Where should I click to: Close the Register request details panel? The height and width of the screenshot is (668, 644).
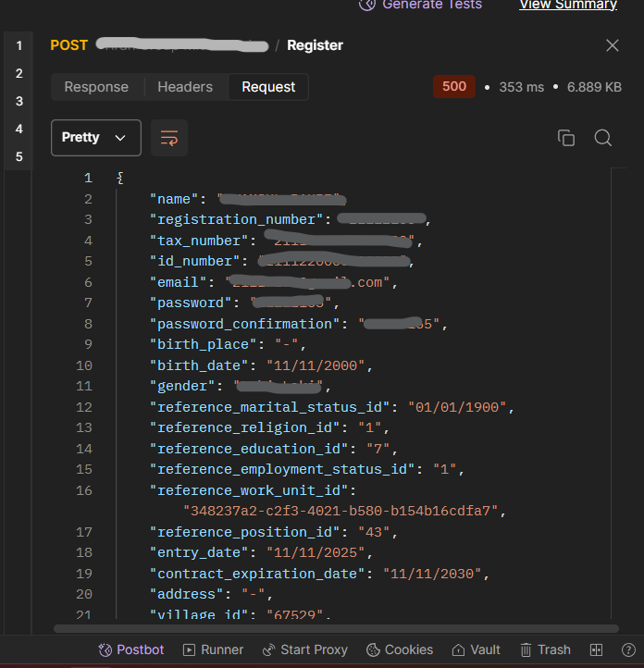pos(613,45)
